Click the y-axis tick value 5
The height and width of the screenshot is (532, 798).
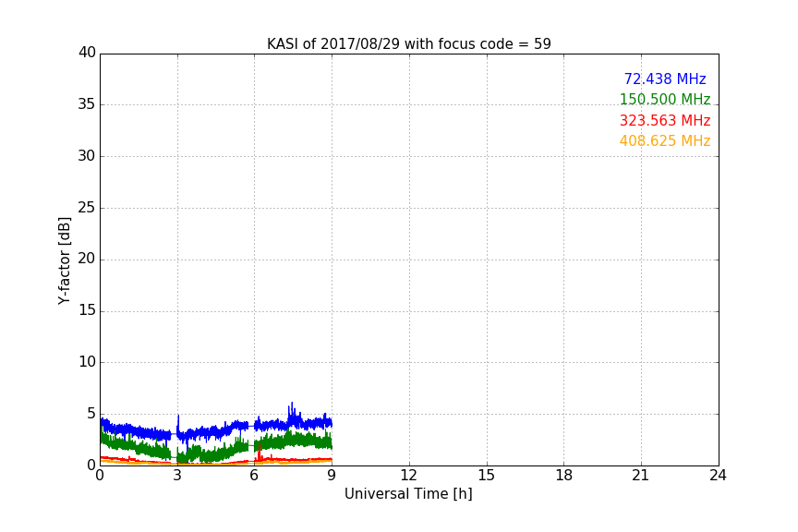click(x=91, y=414)
